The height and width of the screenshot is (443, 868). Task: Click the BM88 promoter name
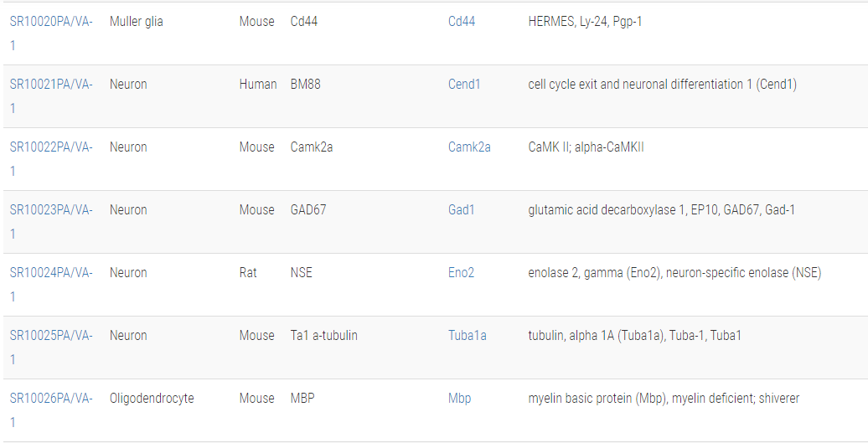click(x=305, y=85)
